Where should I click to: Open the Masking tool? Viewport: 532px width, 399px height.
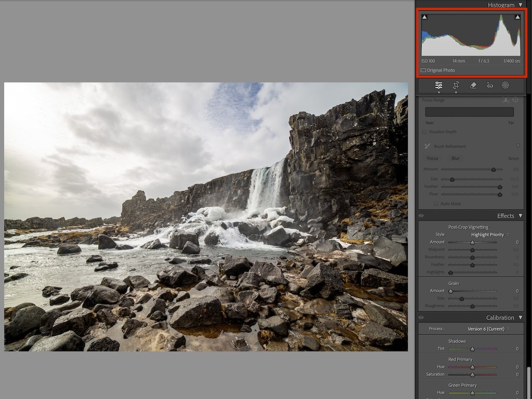(505, 85)
